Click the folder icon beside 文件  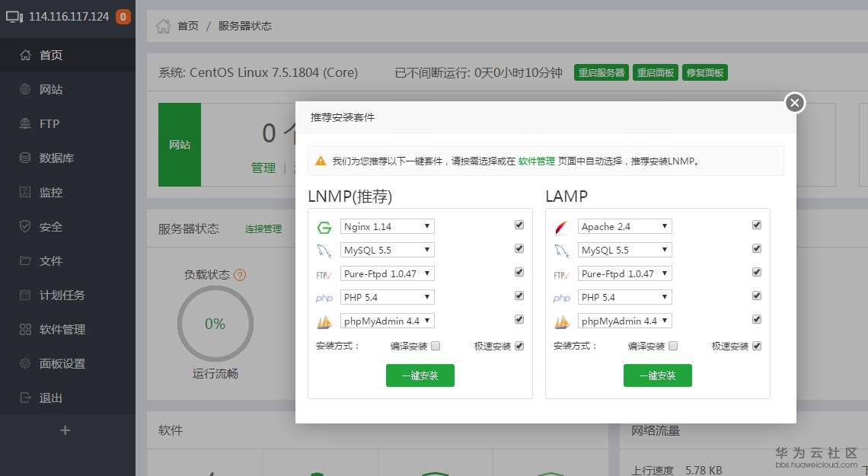pyautogui.click(x=25, y=260)
